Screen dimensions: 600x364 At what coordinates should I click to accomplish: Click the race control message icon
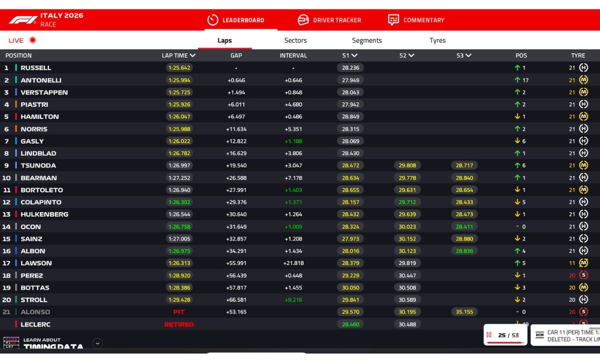(539, 335)
